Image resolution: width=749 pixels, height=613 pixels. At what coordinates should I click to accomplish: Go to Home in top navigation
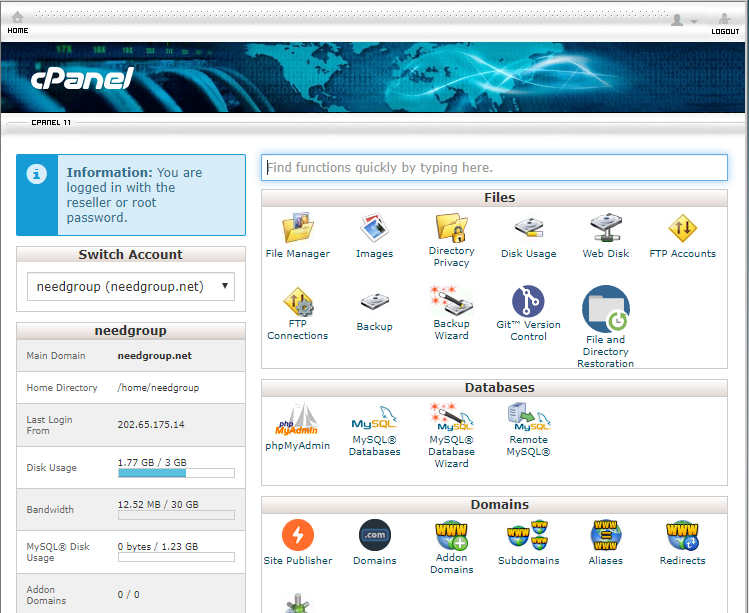click(x=18, y=23)
